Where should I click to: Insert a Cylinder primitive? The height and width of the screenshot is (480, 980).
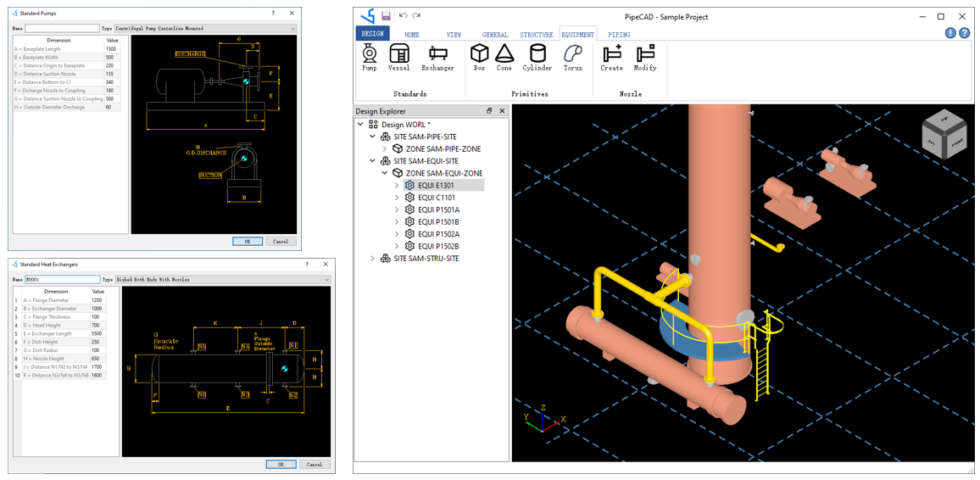(x=537, y=56)
